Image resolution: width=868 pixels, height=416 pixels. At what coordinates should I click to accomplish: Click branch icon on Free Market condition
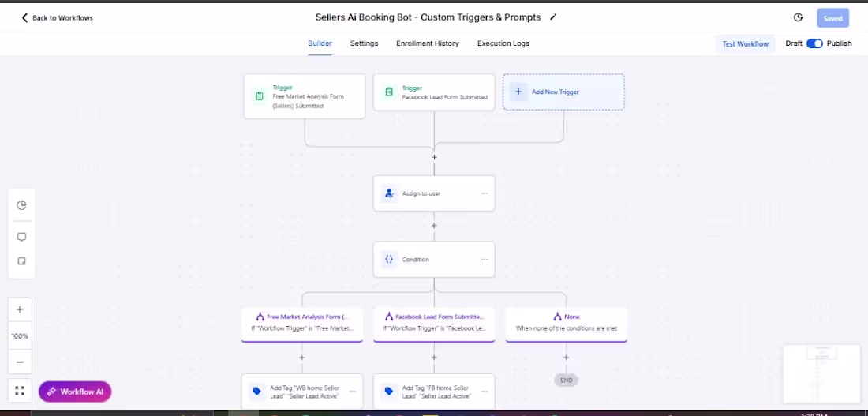pyautogui.click(x=260, y=317)
